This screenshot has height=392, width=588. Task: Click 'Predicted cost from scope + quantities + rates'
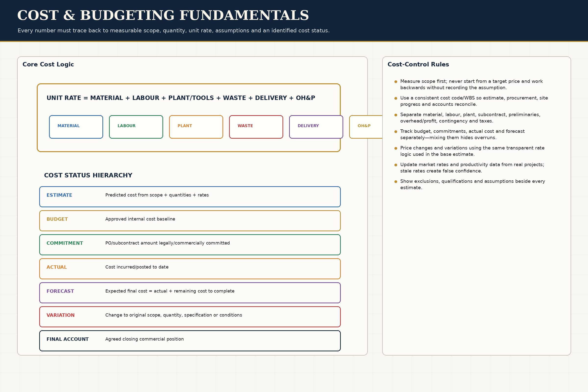pyautogui.click(x=157, y=195)
